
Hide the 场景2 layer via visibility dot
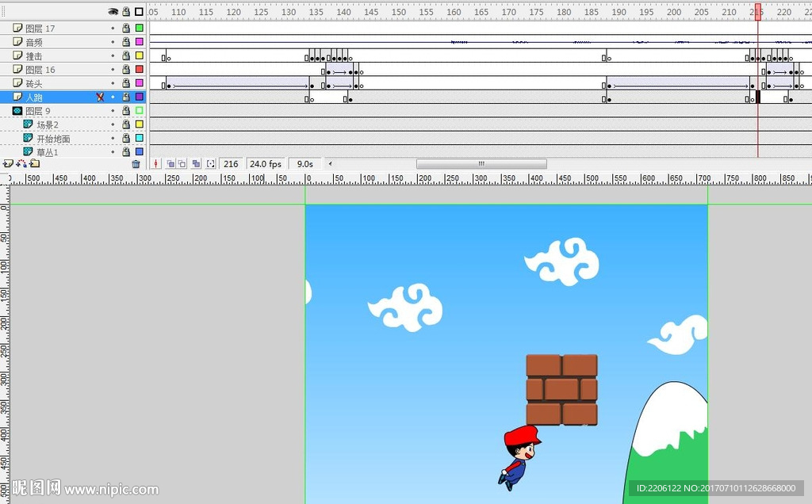(113, 124)
